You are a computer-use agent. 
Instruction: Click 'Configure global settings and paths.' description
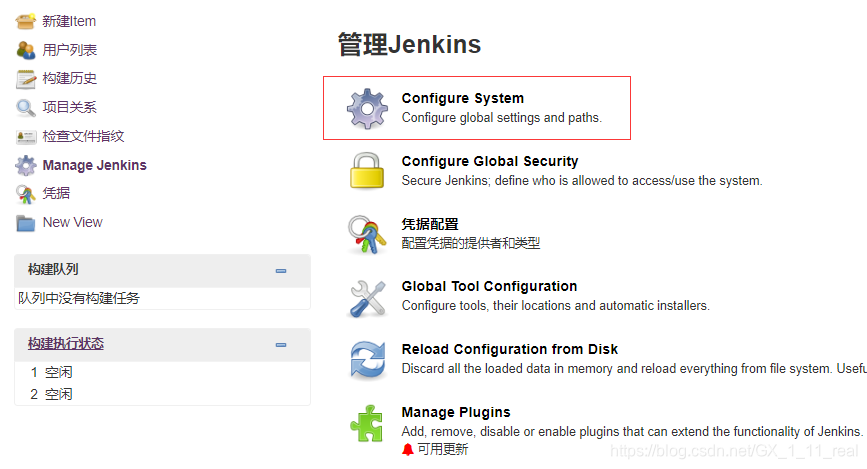(502, 118)
